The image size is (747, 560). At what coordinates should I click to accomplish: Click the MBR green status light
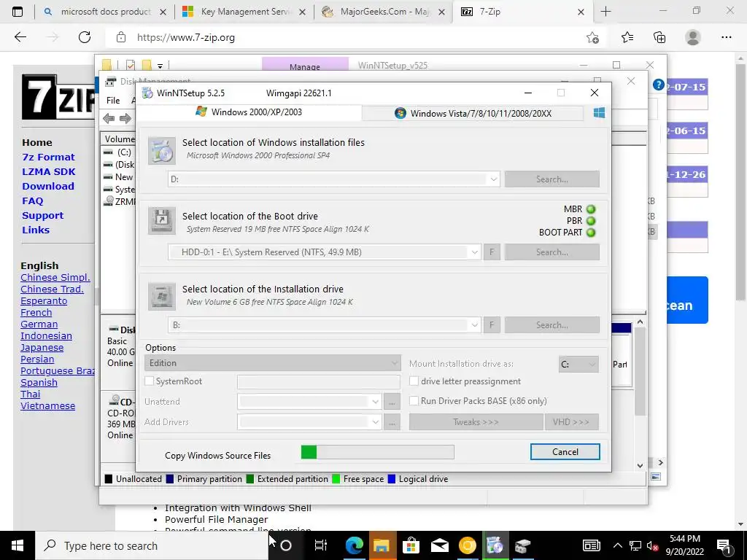(x=591, y=209)
